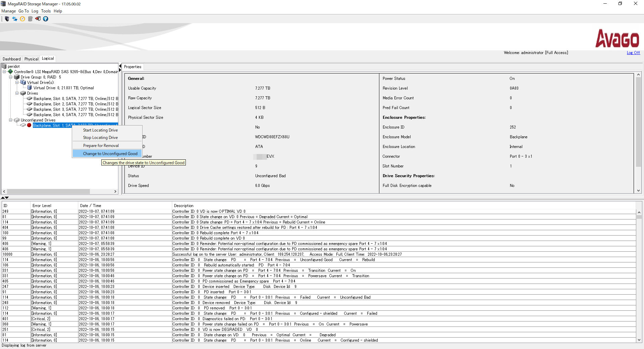Click the refresh arrows toolbar icon

coord(15,19)
